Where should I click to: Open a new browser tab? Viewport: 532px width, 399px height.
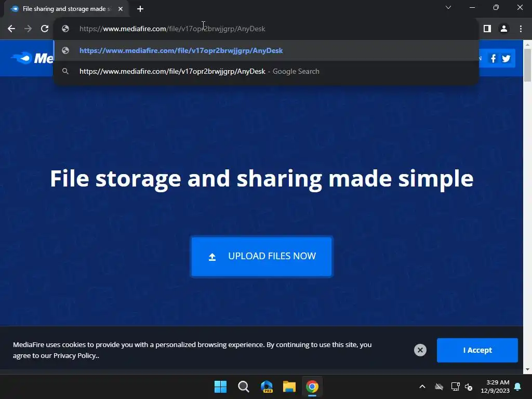tap(140, 9)
